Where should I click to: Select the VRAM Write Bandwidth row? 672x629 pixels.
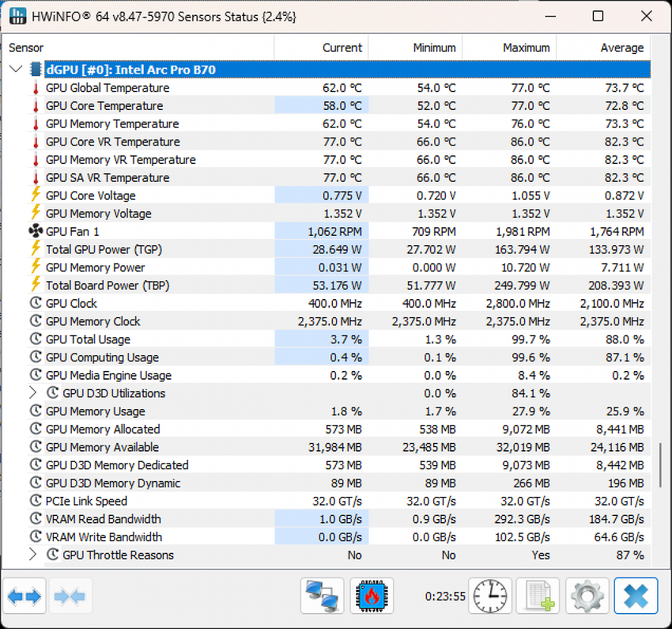(339, 537)
